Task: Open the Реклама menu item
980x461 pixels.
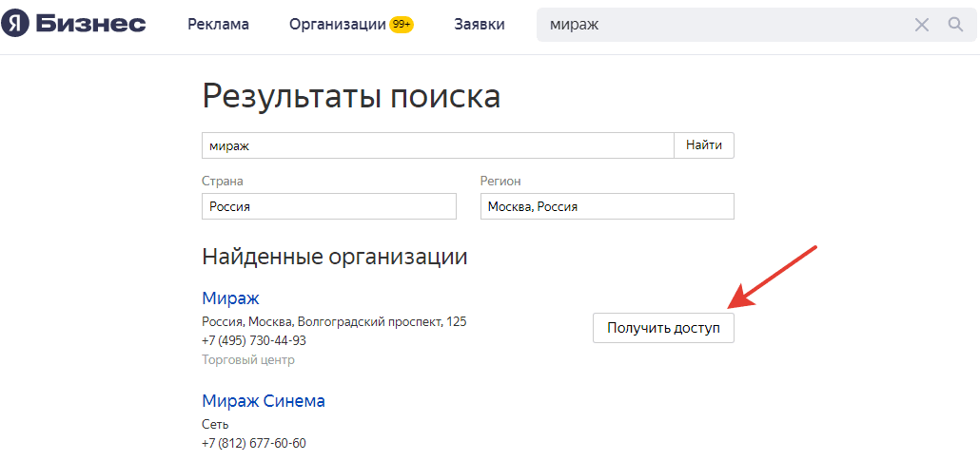Action: 219,25
